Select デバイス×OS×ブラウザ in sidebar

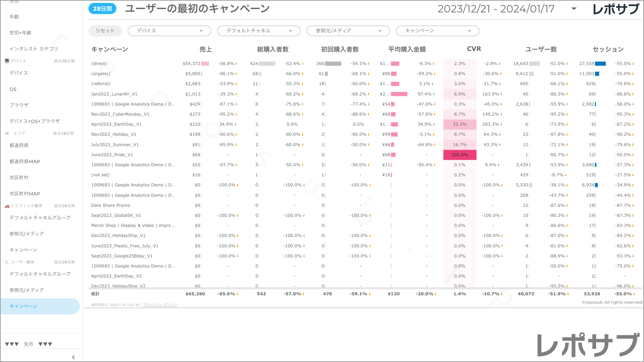point(35,121)
